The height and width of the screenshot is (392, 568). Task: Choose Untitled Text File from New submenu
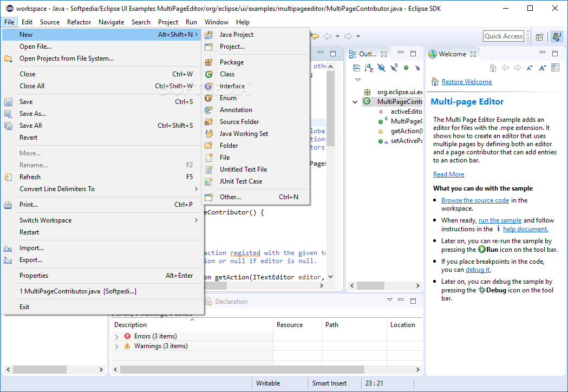256,169
